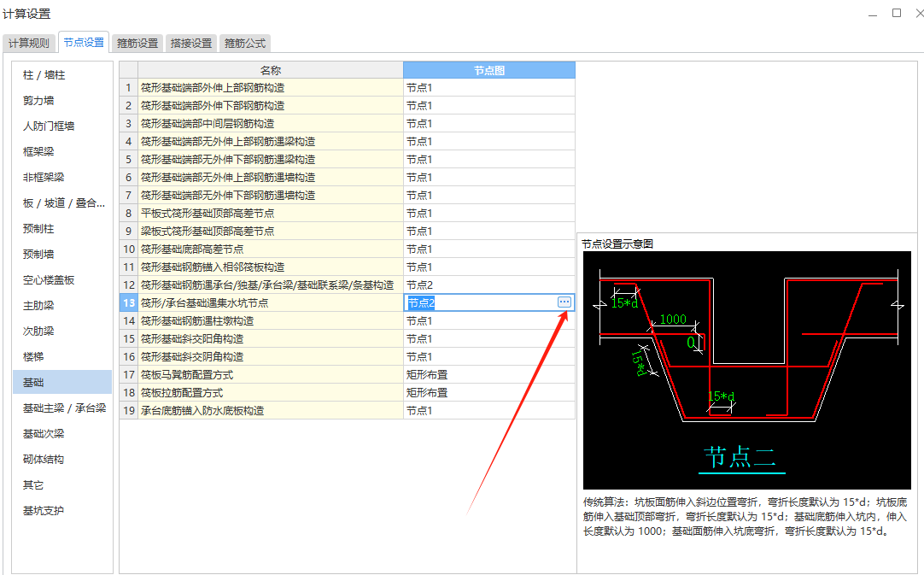This screenshot has width=924, height=575.
Task: Switch to 计算规则 tab
Action: click(29, 43)
